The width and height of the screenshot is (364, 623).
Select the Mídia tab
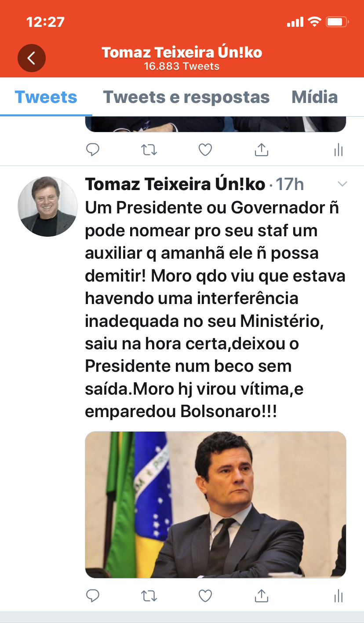click(315, 97)
